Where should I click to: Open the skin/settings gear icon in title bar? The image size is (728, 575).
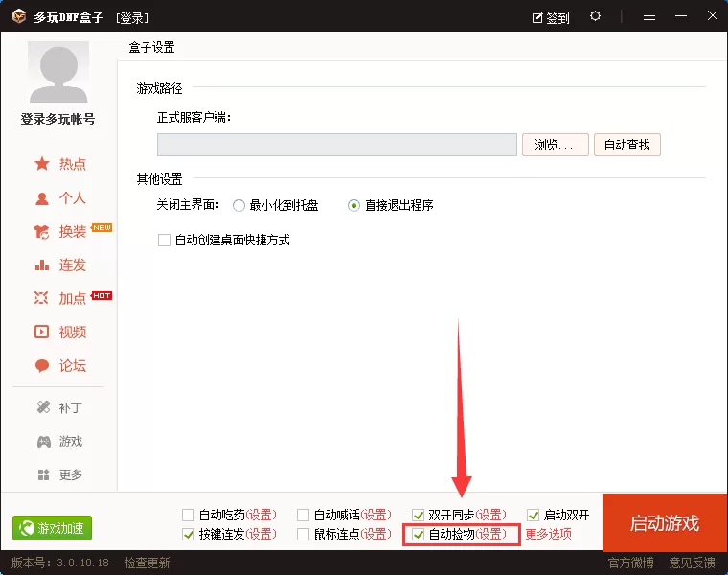pyautogui.click(x=595, y=16)
